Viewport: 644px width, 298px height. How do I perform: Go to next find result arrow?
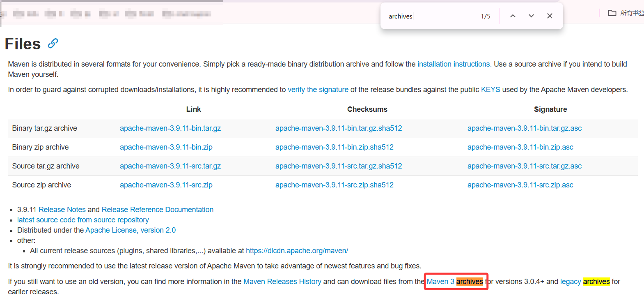tap(531, 16)
